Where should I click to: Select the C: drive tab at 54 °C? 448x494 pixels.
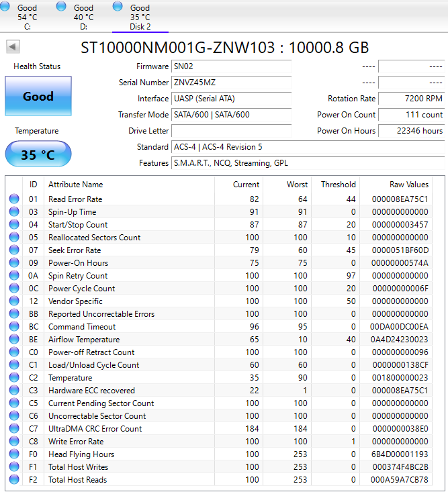[x=27, y=16]
